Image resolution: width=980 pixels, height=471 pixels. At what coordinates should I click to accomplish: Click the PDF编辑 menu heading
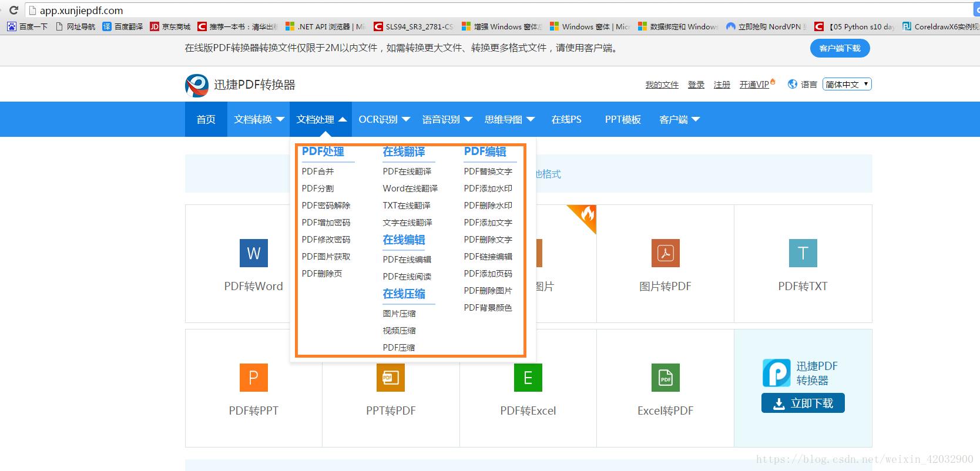(485, 152)
